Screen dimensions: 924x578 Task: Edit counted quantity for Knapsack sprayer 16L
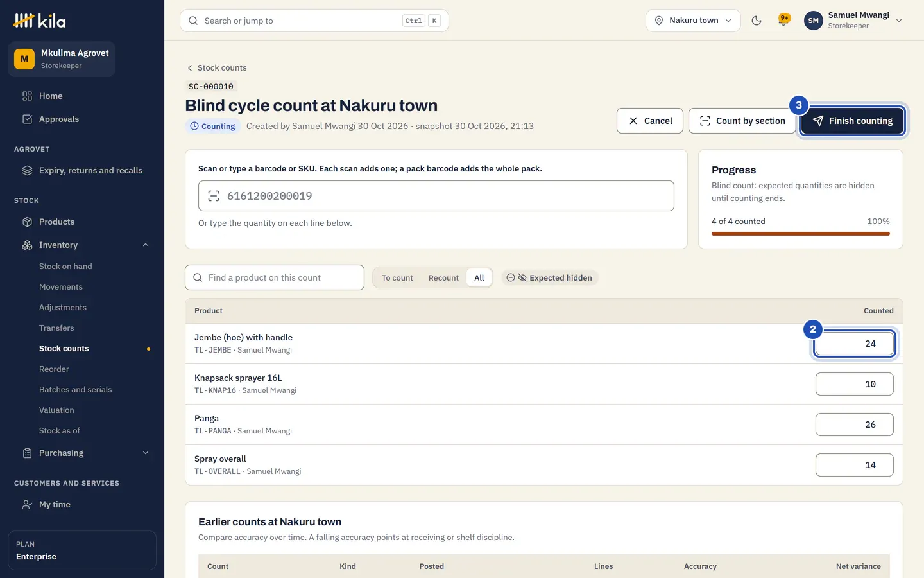click(x=855, y=384)
